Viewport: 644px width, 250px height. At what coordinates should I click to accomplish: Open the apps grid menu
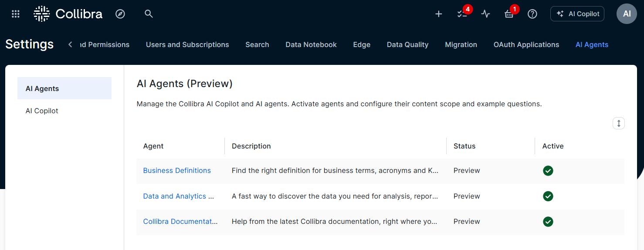click(x=16, y=14)
